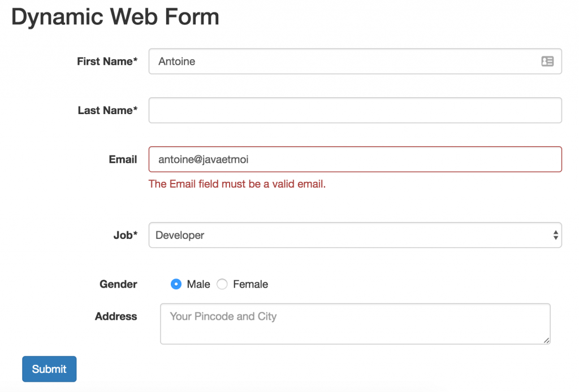
Task: Click the Email field containing antoine@javaetmoi
Action: click(x=355, y=159)
